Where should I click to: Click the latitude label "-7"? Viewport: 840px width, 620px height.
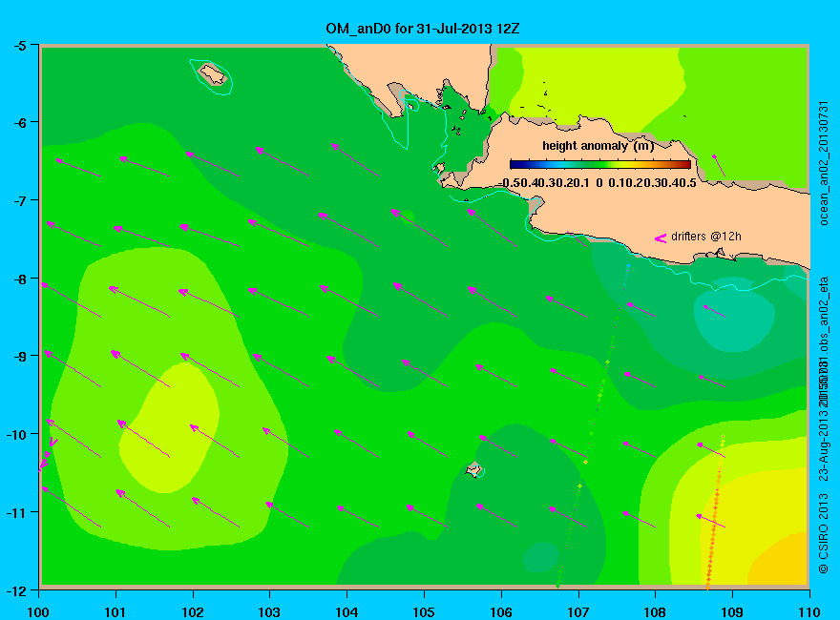click(19, 200)
